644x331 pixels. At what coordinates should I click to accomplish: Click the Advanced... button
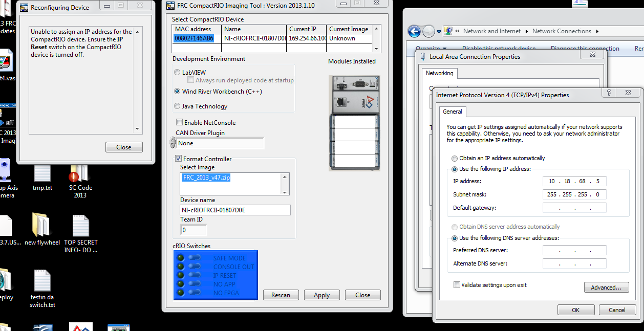(606, 288)
